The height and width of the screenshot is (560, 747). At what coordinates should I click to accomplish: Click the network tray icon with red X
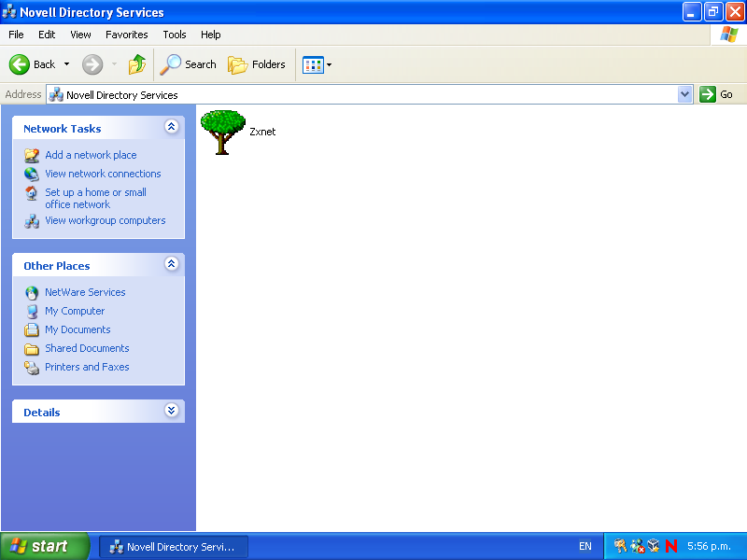click(638, 546)
